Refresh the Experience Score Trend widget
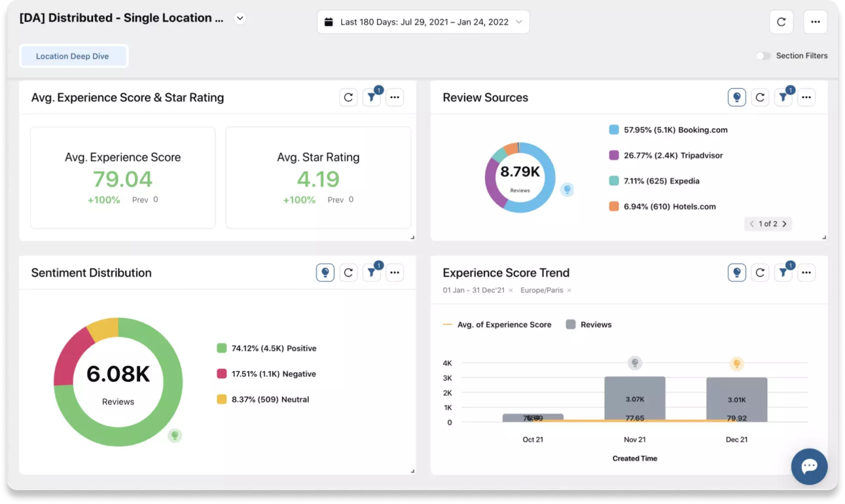Viewport: 845px width, 504px height. pyautogui.click(x=760, y=273)
